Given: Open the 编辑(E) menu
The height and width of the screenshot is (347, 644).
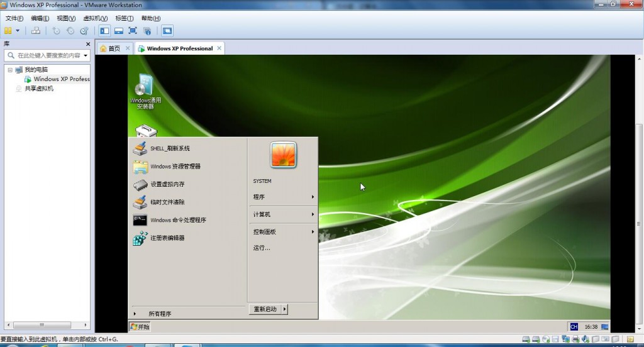Looking at the screenshot, I should tap(40, 18).
